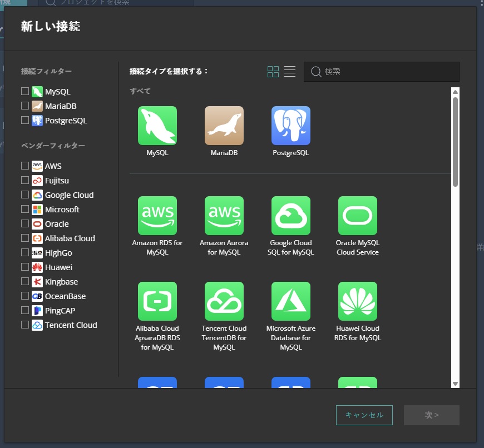The image size is (484, 448).
Task: Switch to list view layout
Action: click(290, 72)
